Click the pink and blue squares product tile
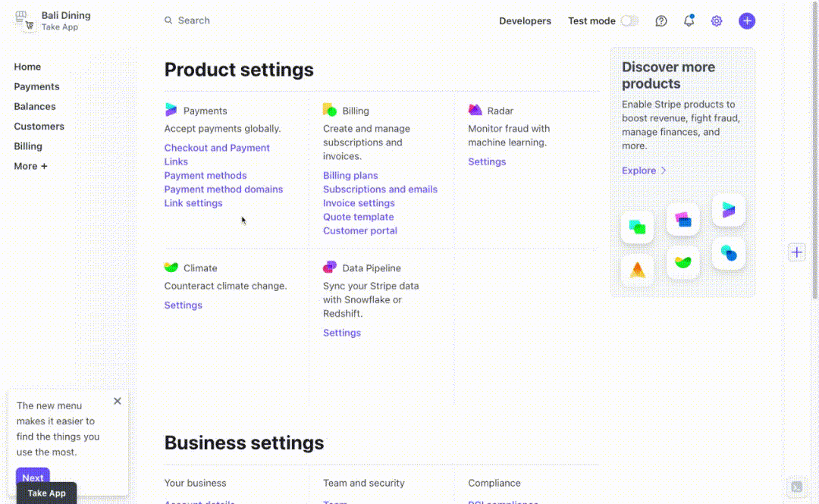This screenshot has width=819, height=504. [x=682, y=219]
